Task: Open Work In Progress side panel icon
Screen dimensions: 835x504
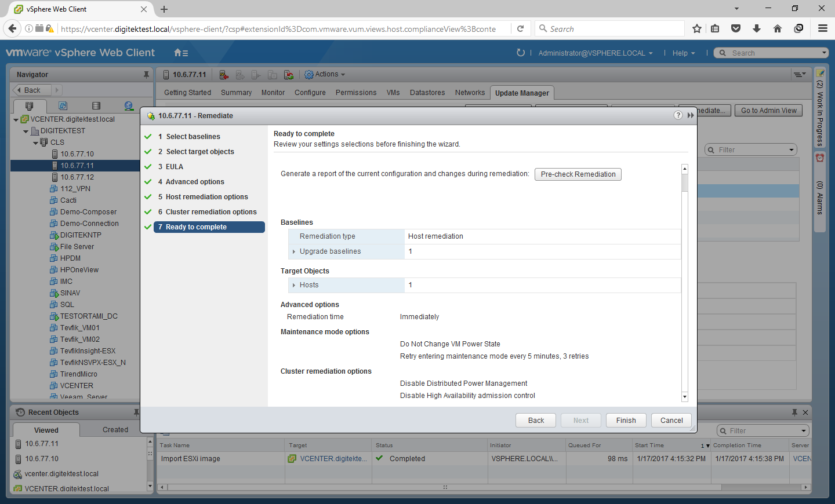Action: 820,73
